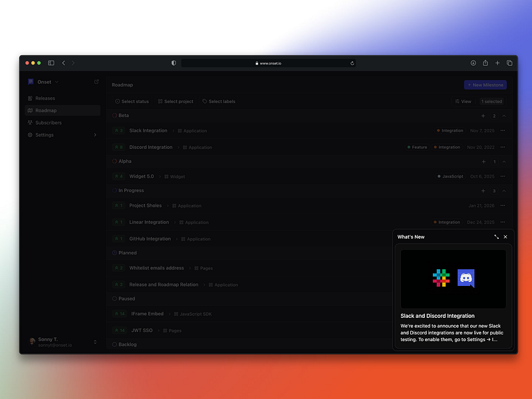
Task: Click the Integration label on Slack Integration
Action: tap(450, 130)
